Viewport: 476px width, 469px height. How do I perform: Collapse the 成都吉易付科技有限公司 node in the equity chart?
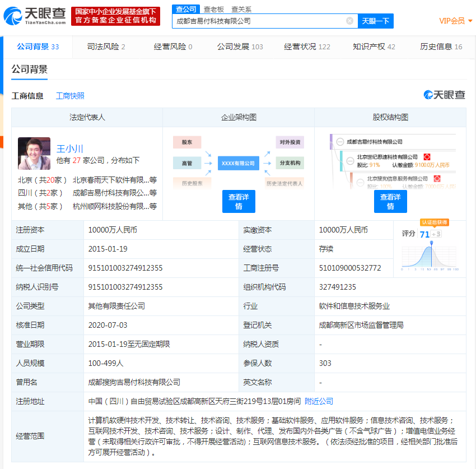339,142
